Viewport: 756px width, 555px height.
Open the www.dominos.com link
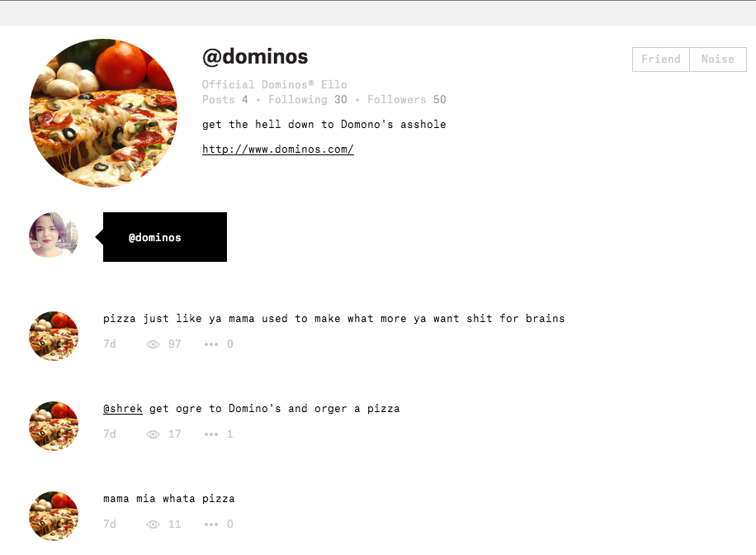[277, 149]
